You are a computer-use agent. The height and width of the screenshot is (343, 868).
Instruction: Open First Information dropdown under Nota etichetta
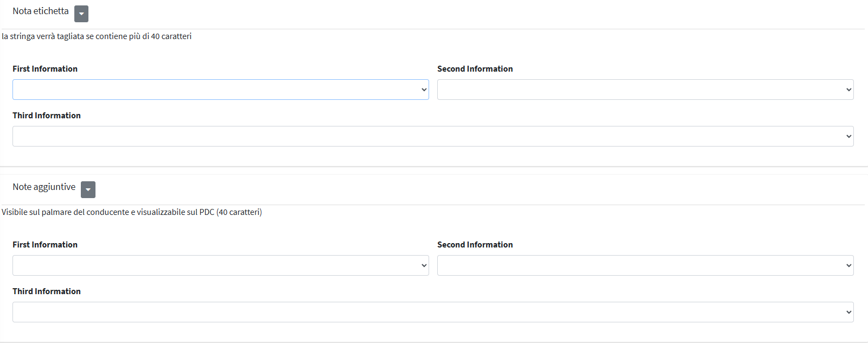(220, 90)
